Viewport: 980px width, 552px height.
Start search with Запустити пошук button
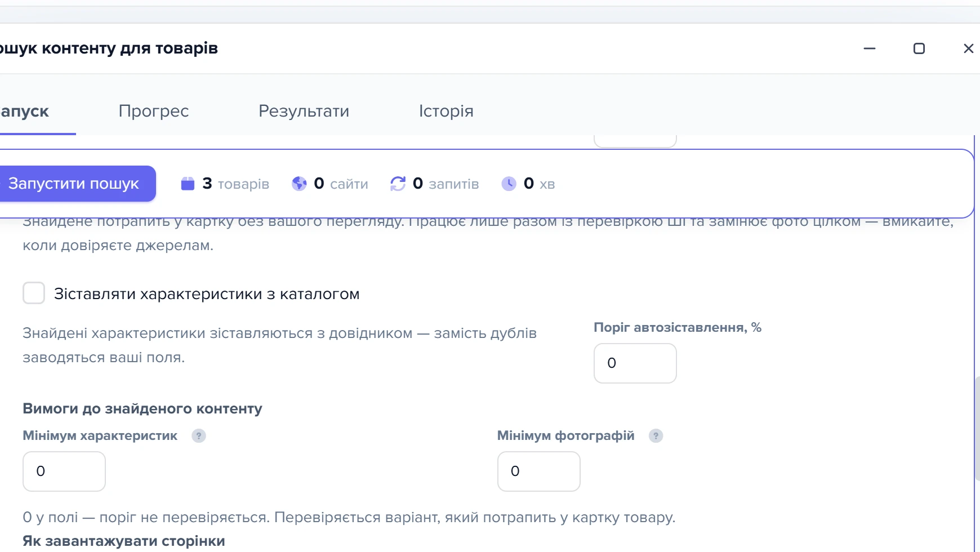tap(77, 184)
